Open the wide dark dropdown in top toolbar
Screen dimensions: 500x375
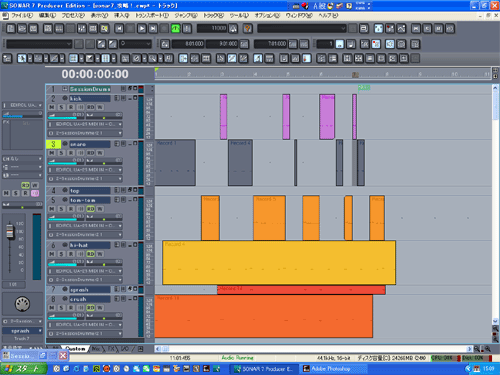pos(301,29)
